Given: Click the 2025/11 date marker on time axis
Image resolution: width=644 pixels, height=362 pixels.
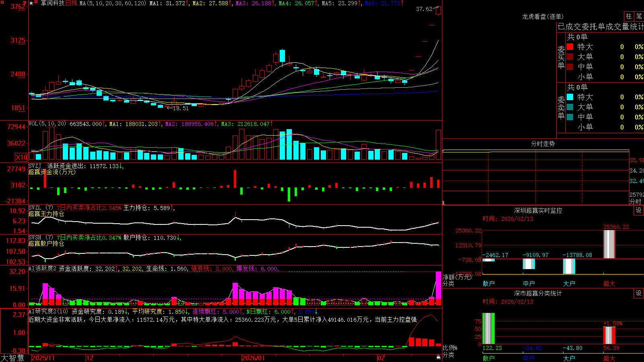Looking at the screenshot, I should (x=43, y=358).
